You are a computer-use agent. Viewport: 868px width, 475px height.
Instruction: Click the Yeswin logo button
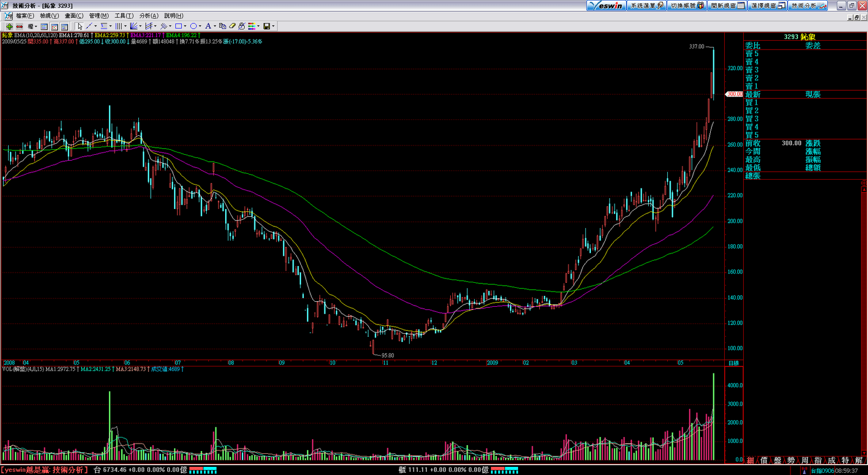(x=606, y=5)
